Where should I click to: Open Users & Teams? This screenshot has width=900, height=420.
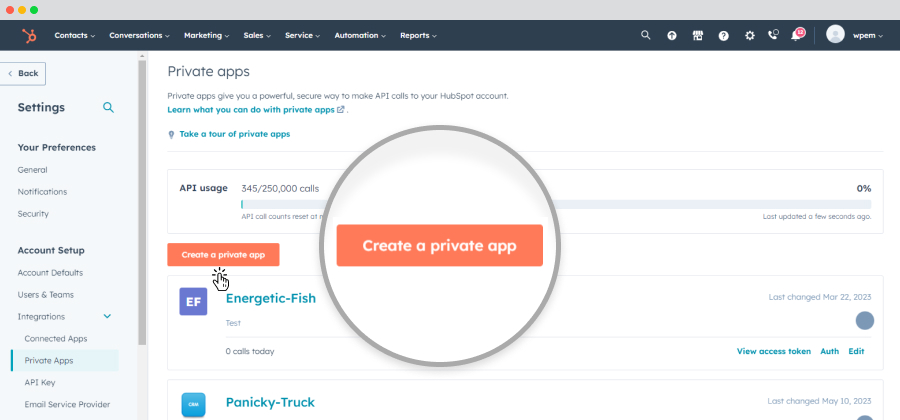46,295
